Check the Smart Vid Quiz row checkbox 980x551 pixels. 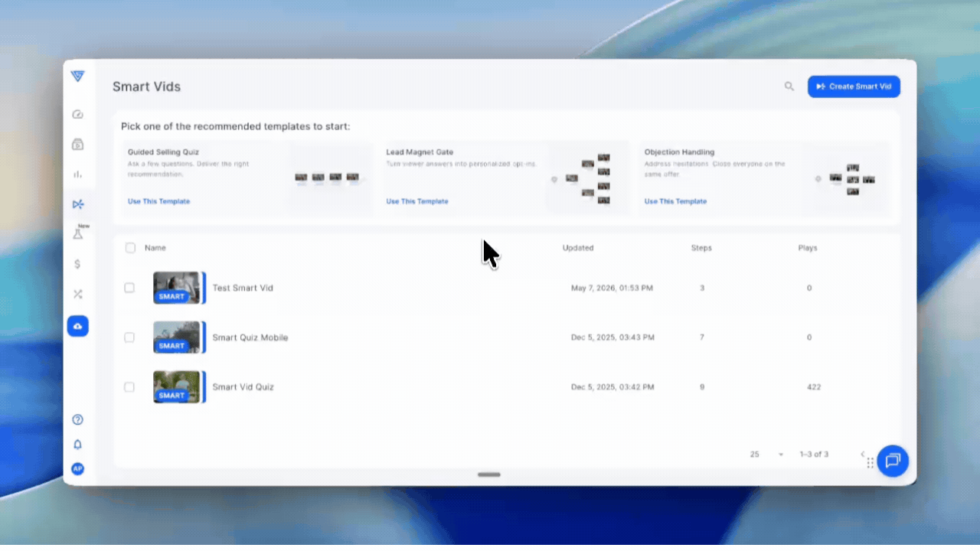pos(129,387)
